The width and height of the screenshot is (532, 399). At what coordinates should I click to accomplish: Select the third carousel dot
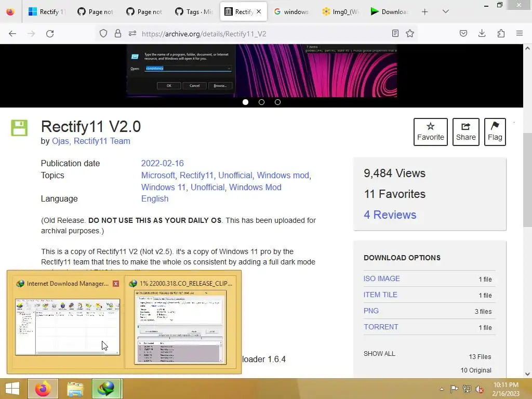click(x=277, y=102)
